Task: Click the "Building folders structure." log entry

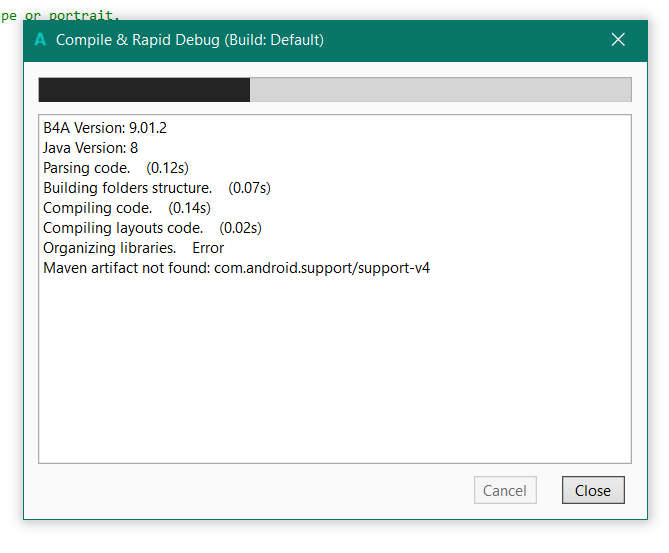Action: (128, 188)
